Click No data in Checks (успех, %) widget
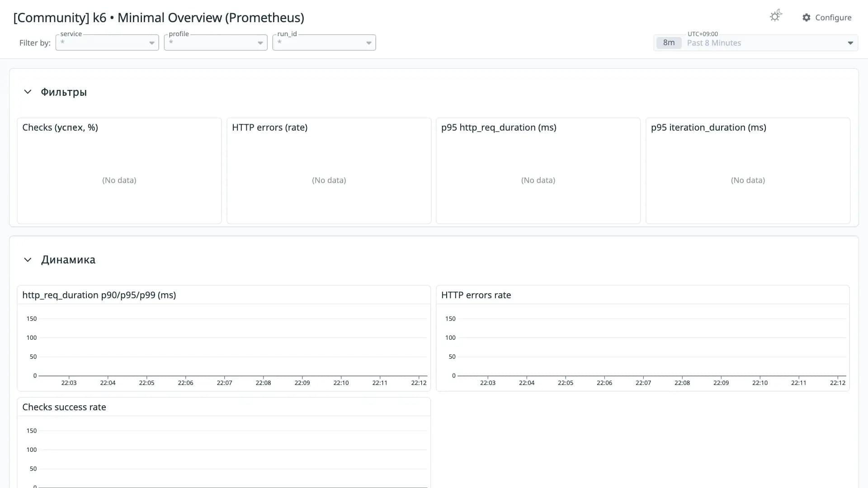Screen dimensions: 868x488 119,180
